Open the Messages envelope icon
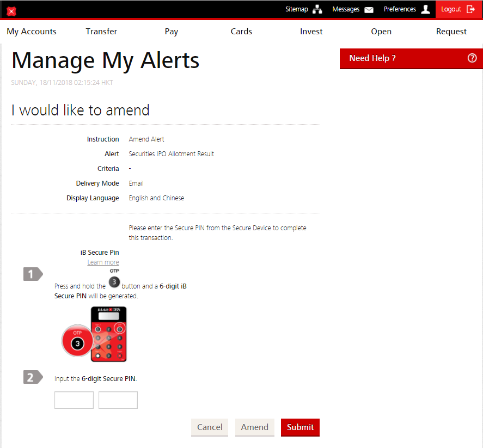 pos(369,10)
